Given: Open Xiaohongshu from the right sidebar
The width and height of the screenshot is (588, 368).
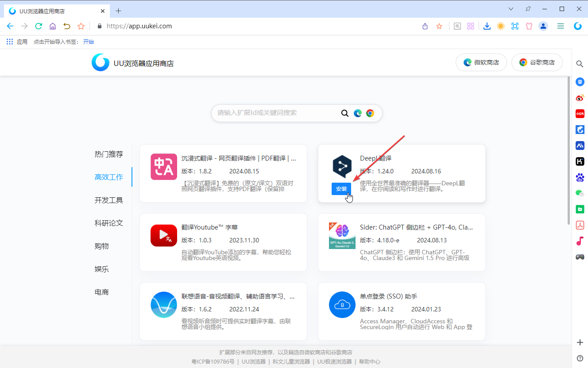Looking at the screenshot, I should point(580,114).
